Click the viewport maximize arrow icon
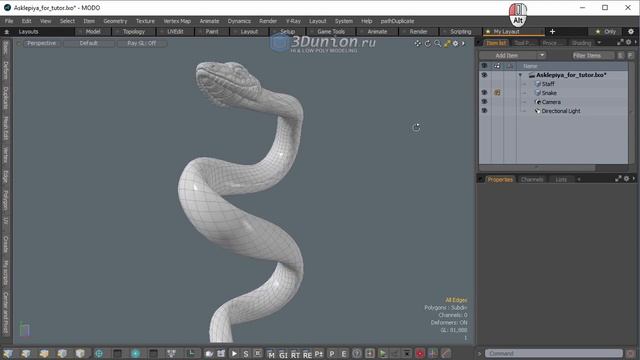This screenshot has height=360, width=640. pyautogui.click(x=447, y=43)
